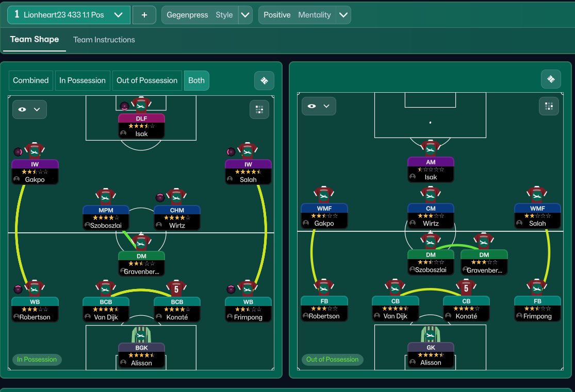Click instruction badge beside Robertson's WB shirt
575x392 pixels.
click(x=18, y=289)
